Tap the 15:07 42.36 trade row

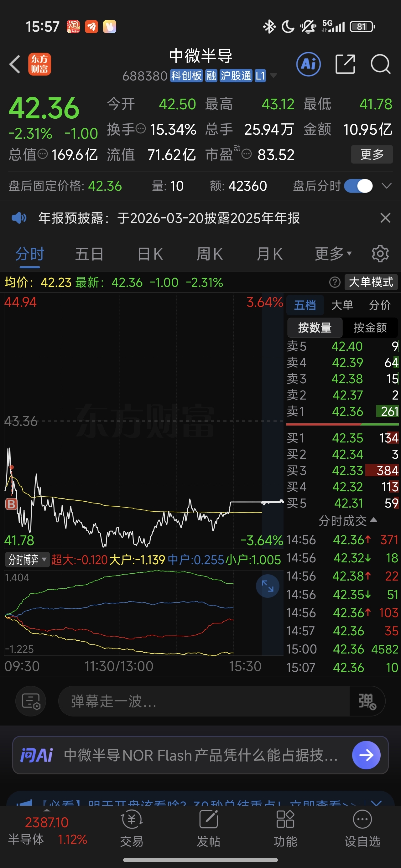342,667
